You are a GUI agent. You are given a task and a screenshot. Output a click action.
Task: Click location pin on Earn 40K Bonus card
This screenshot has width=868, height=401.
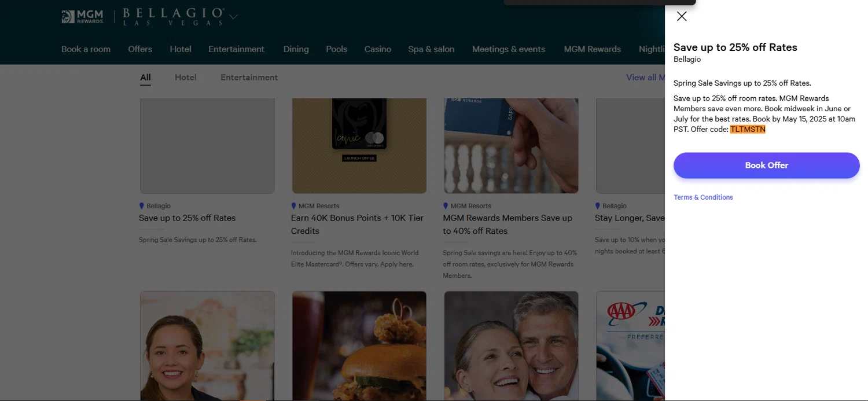point(294,206)
